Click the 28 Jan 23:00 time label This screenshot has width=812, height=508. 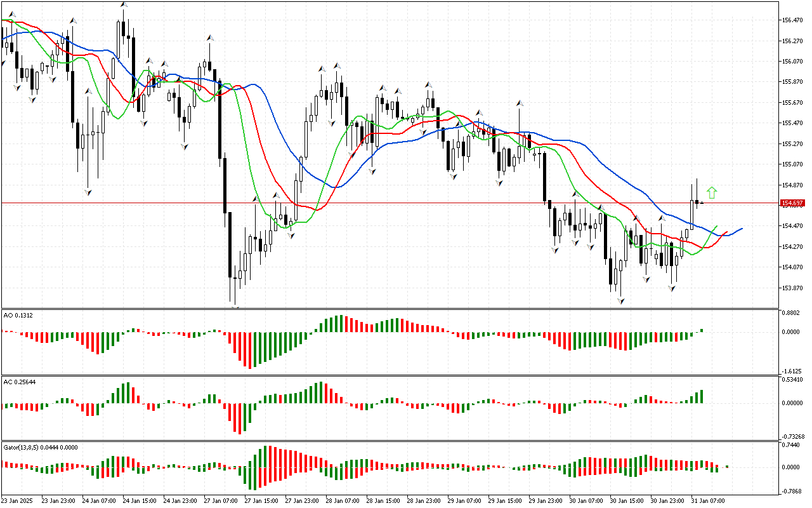point(424,500)
